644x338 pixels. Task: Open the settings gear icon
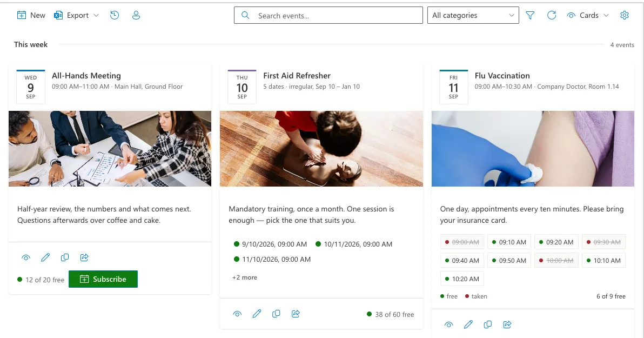pyautogui.click(x=625, y=15)
